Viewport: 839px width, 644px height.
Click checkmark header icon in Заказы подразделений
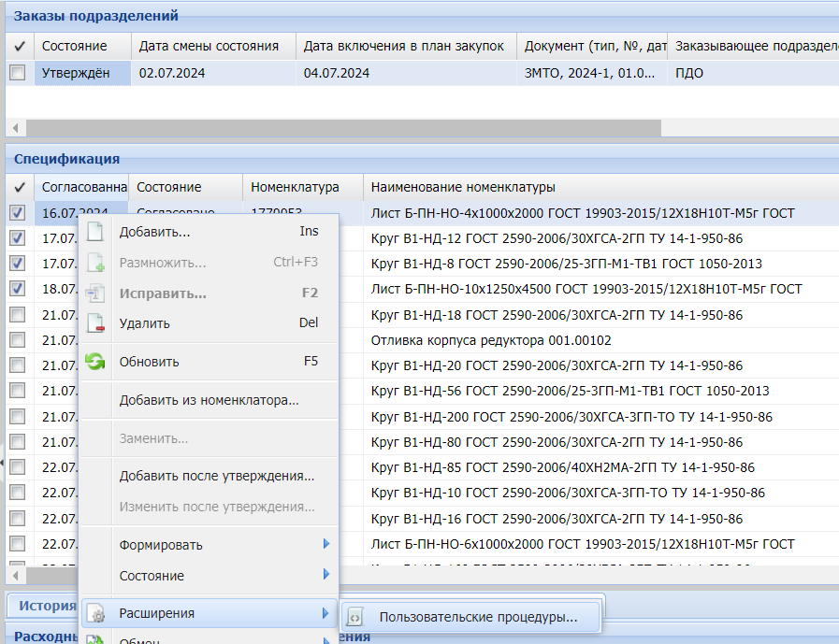click(19, 46)
